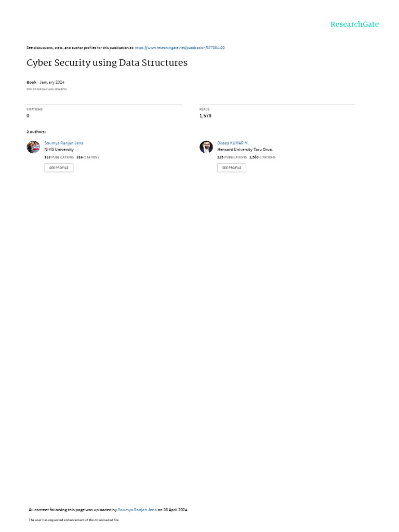The width and height of the screenshot is (399, 532).
Task: Click SEE PROFILE button under NIMS University
Action: 59,168
